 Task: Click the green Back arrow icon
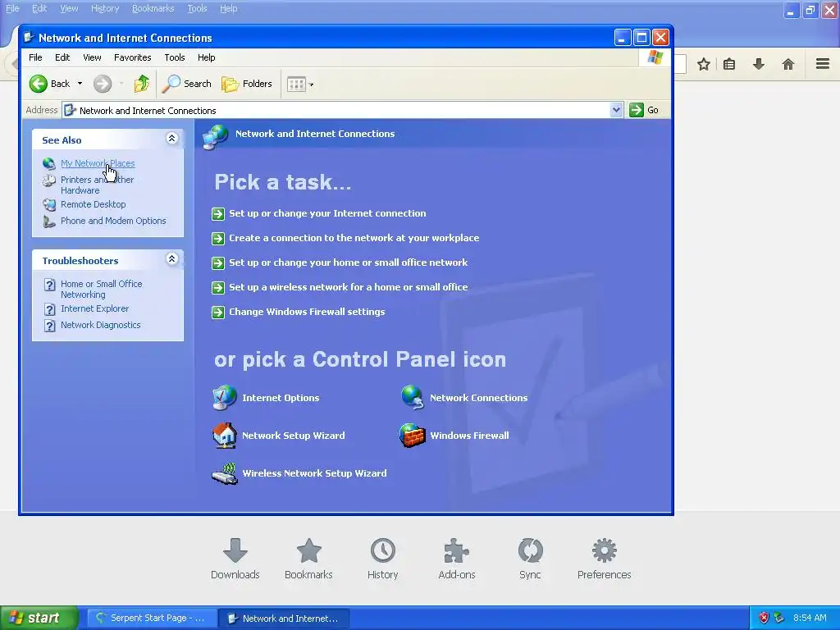coord(39,84)
